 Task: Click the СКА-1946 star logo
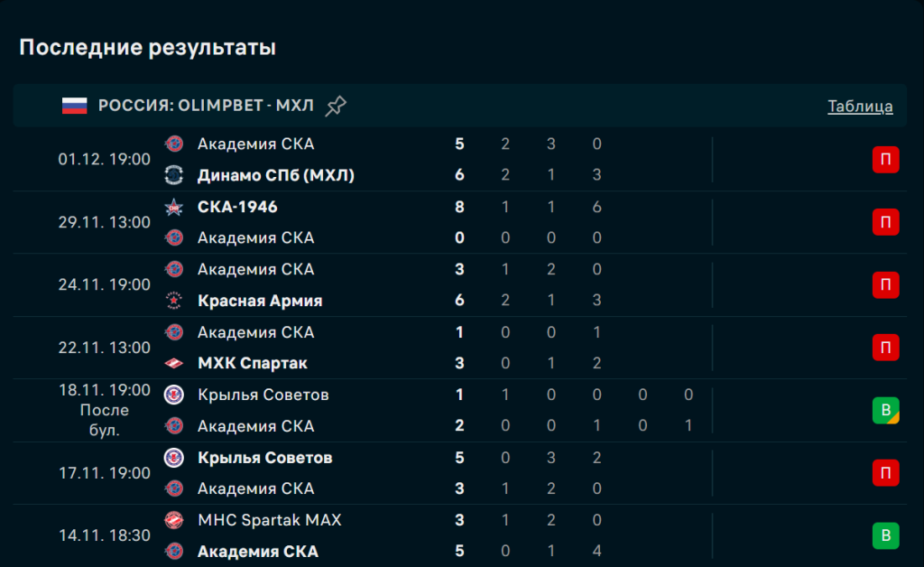[x=174, y=207]
